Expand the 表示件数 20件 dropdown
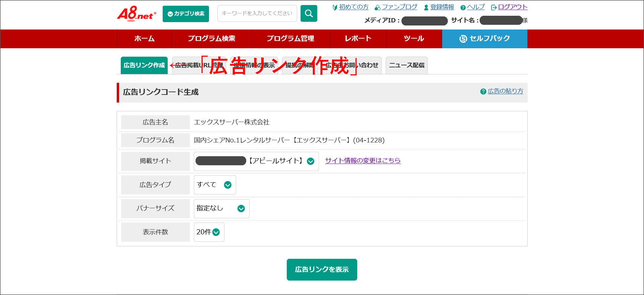This screenshot has height=295, width=644. tap(209, 232)
